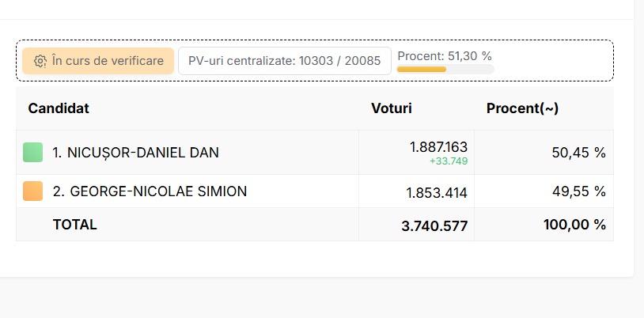The image size is (644, 318).
Task: Click the PV-uri centralizate 10303 / 20085 box
Action: coord(285,61)
